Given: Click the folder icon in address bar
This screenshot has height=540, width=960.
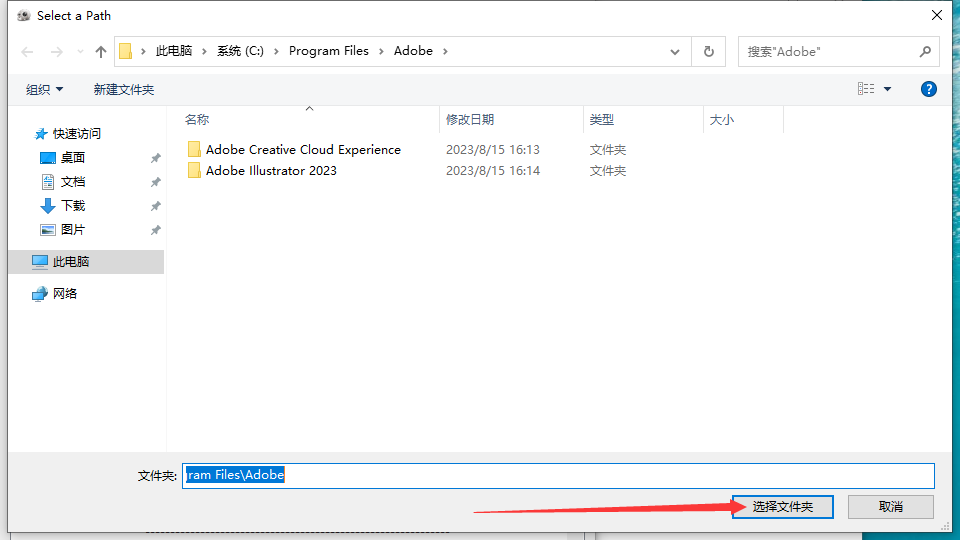Looking at the screenshot, I should tap(126, 51).
